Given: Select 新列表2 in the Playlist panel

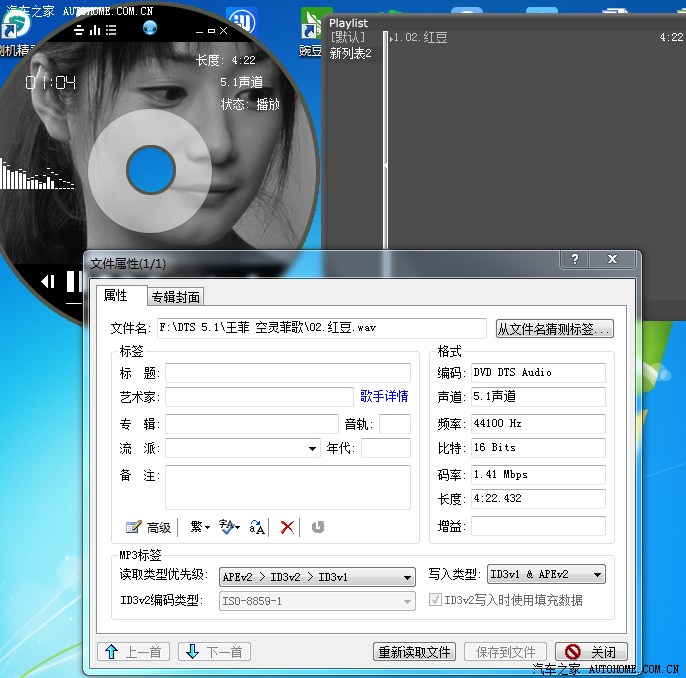Looking at the screenshot, I should point(350,53).
